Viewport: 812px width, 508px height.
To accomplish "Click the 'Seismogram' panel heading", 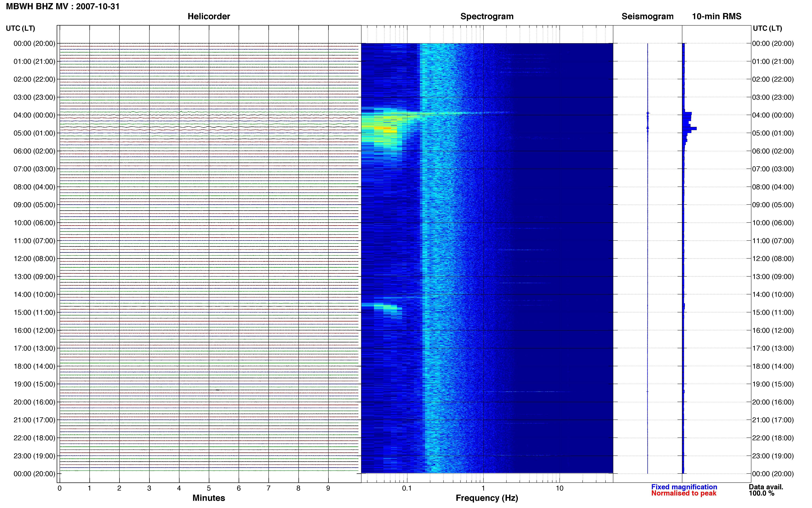I will [648, 16].
